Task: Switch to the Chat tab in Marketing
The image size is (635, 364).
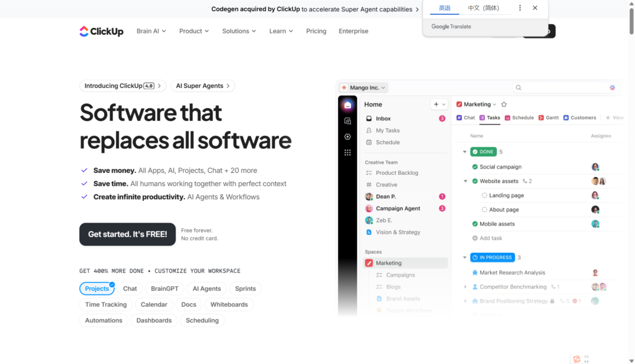Action: [466, 118]
